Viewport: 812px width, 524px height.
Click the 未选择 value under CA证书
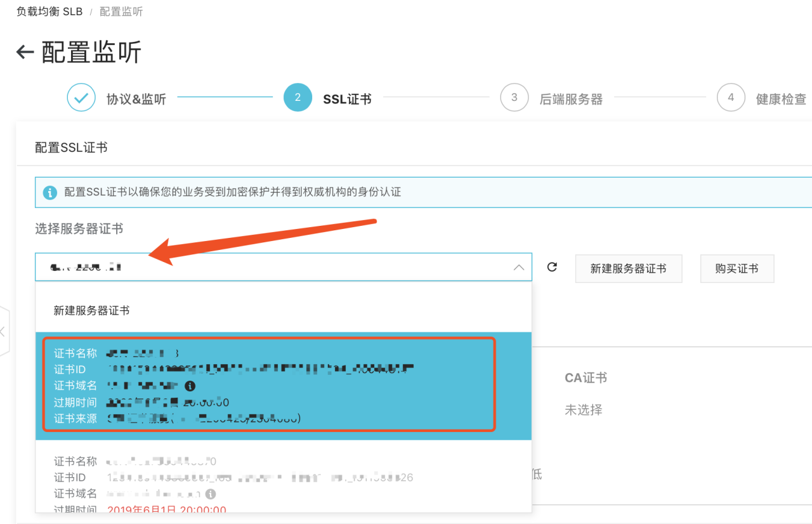tap(584, 410)
